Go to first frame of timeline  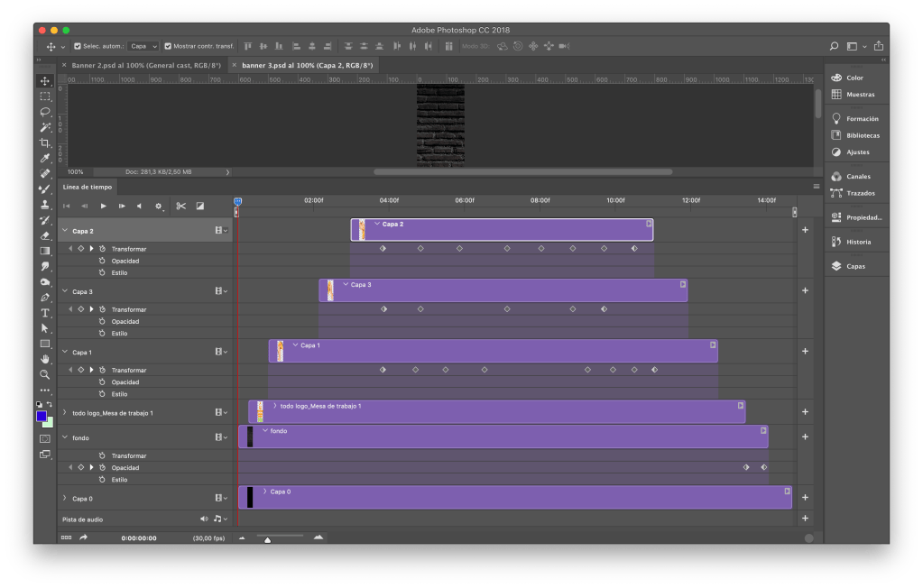pyautogui.click(x=67, y=206)
